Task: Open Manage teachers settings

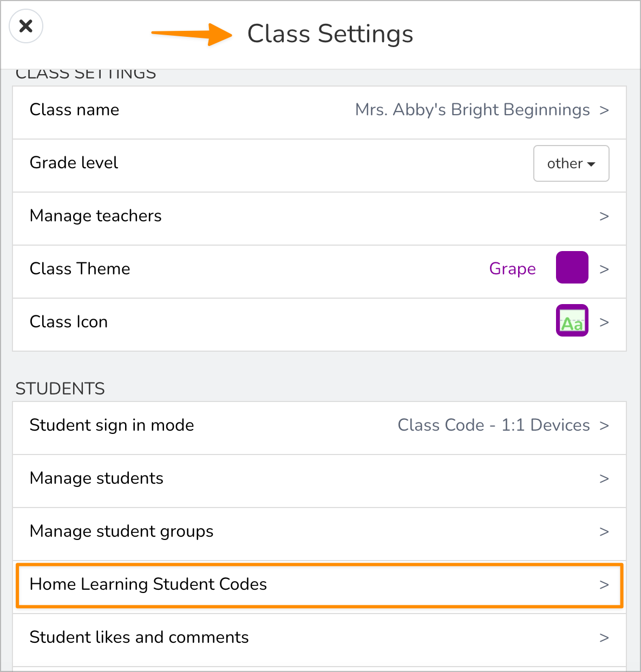Action: pyautogui.click(x=96, y=216)
